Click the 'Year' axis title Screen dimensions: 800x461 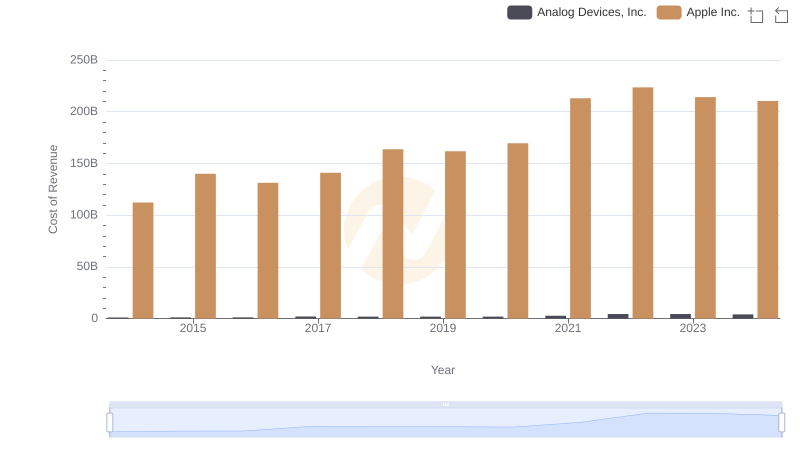click(443, 370)
